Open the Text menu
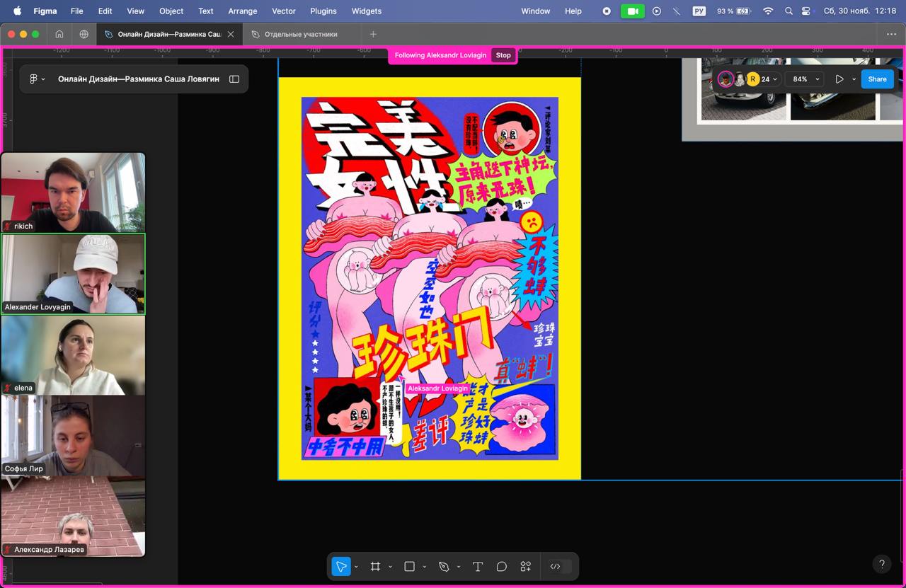This screenshot has height=588, width=906. pyautogui.click(x=206, y=11)
